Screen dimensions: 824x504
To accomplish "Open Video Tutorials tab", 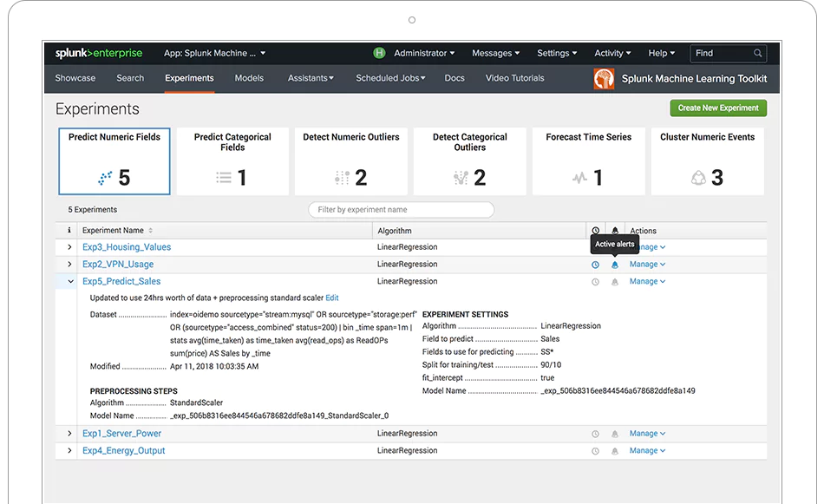I will click(x=515, y=78).
